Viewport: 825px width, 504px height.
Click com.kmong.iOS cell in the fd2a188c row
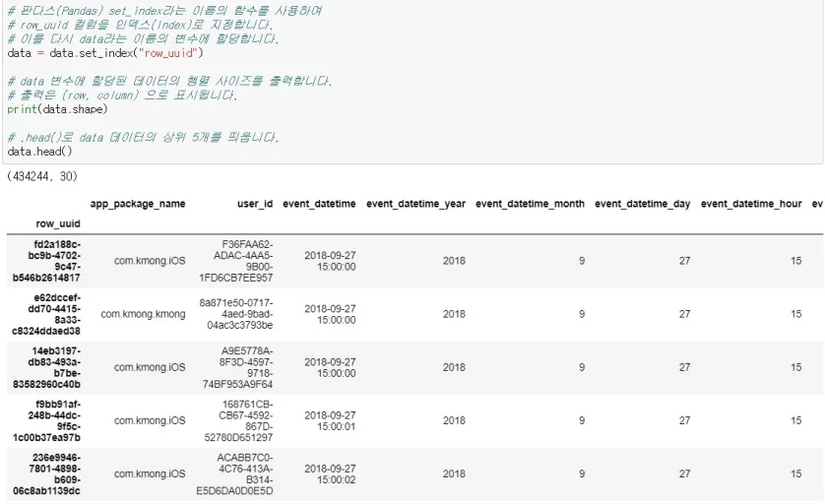click(x=150, y=261)
